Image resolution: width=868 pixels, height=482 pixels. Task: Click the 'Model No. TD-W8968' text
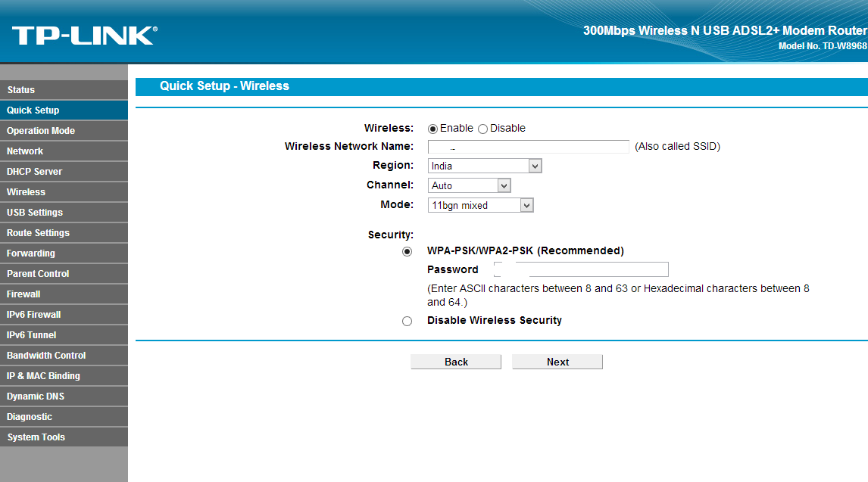click(823, 46)
